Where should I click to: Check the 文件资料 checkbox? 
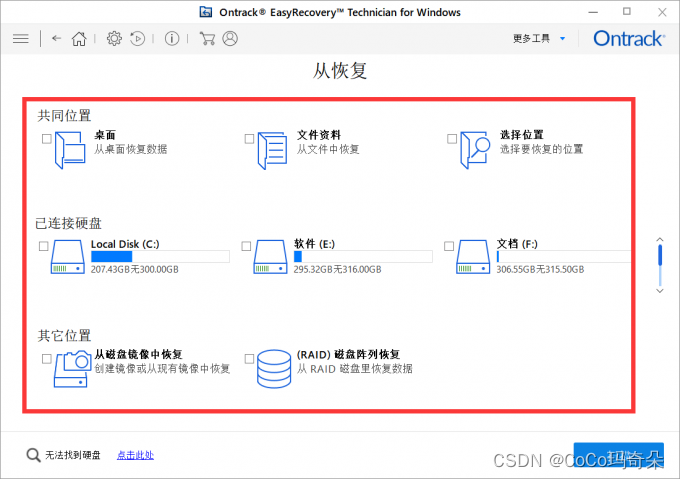pos(249,139)
